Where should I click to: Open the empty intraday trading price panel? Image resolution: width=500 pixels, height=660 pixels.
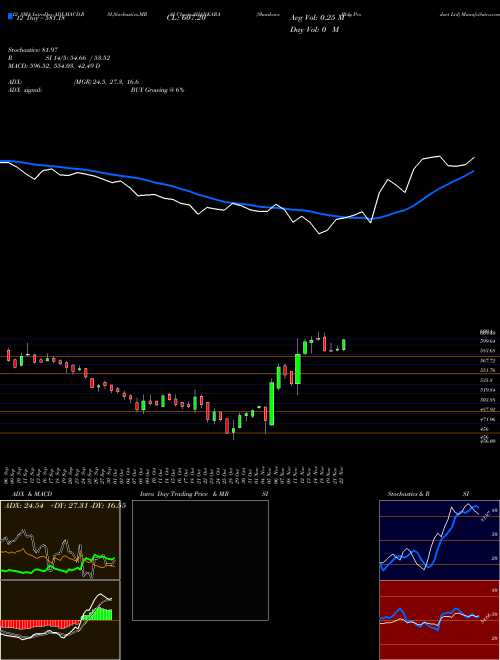(200, 560)
